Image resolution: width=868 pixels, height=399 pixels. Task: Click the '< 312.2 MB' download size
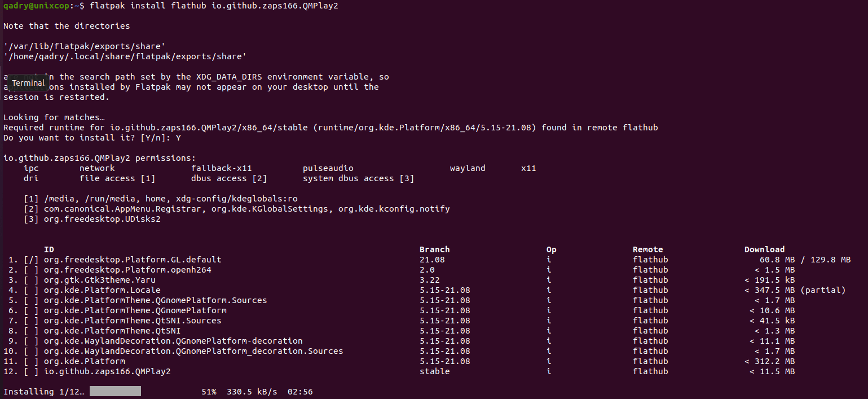click(x=770, y=361)
